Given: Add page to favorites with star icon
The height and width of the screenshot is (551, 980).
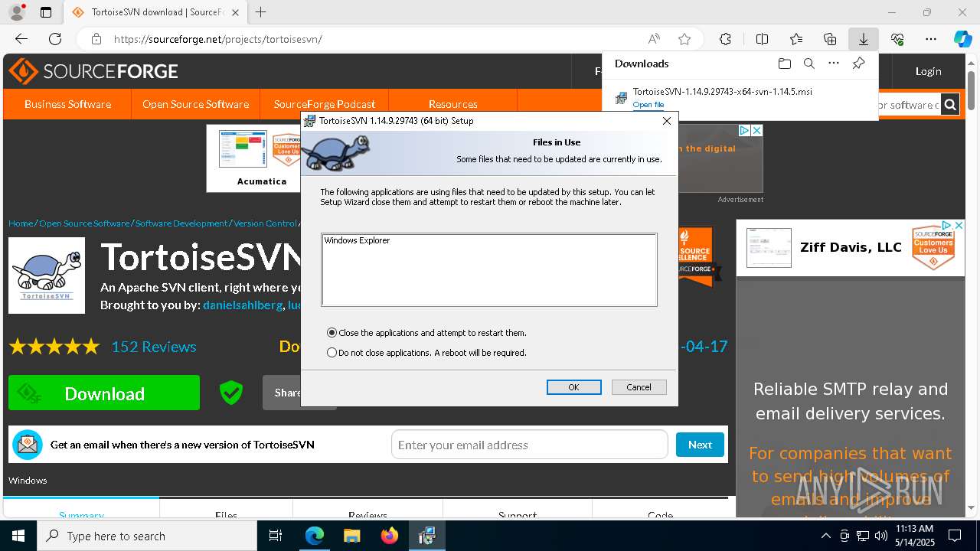Looking at the screenshot, I should point(684,39).
